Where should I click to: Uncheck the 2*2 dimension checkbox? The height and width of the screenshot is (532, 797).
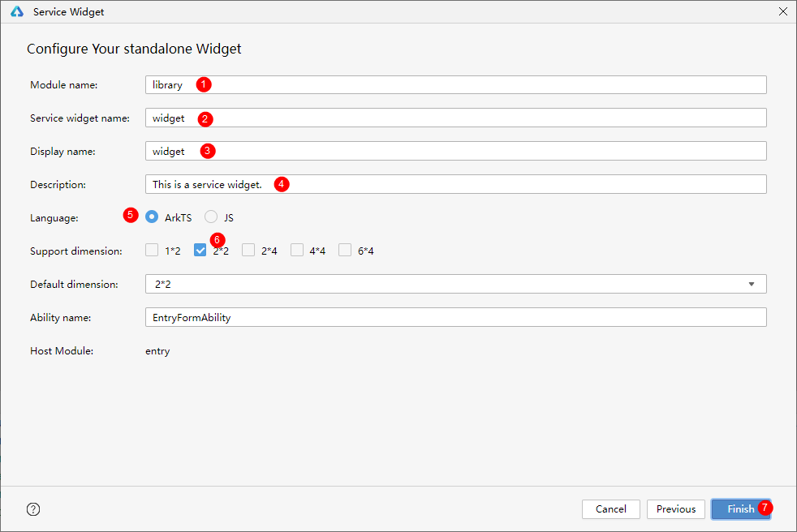coord(200,251)
